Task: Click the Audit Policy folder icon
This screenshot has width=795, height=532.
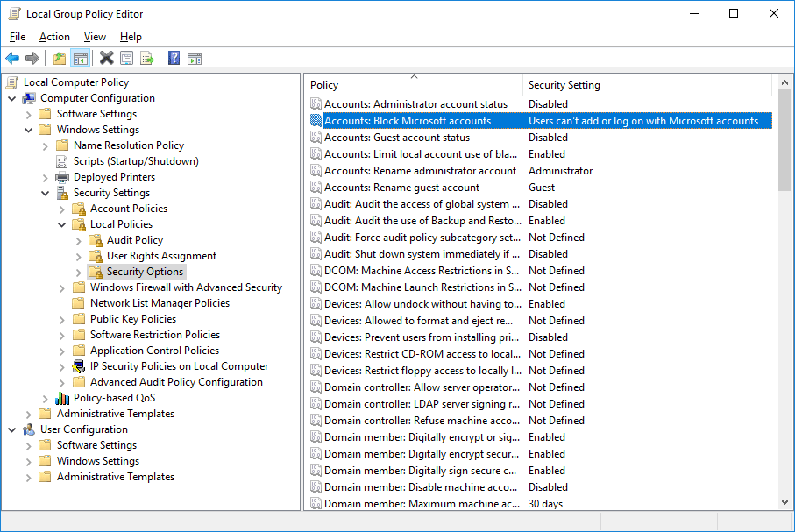Action: point(96,240)
